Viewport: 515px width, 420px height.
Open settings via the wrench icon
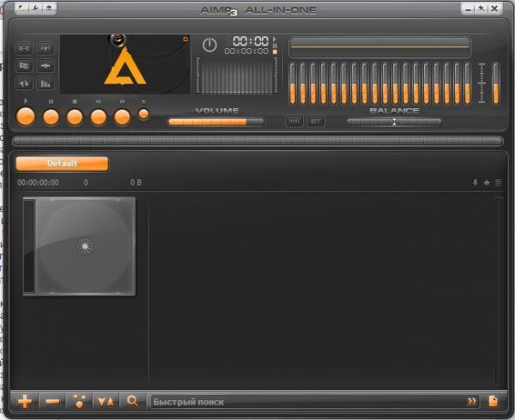click(x=35, y=8)
